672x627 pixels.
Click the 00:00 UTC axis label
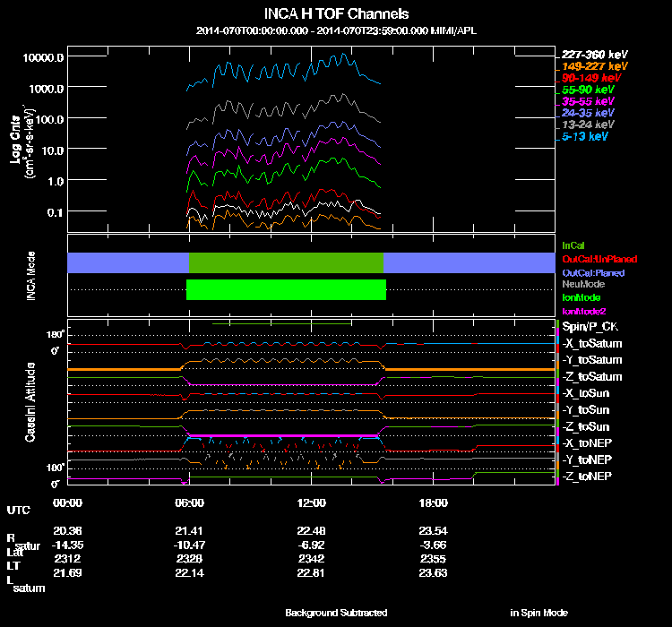click(67, 502)
